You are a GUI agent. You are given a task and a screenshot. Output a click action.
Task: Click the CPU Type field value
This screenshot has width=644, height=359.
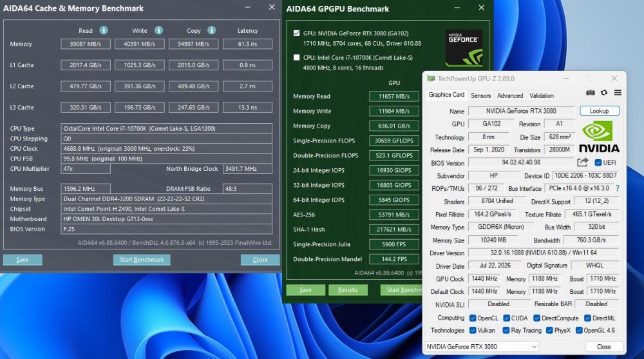(x=166, y=128)
